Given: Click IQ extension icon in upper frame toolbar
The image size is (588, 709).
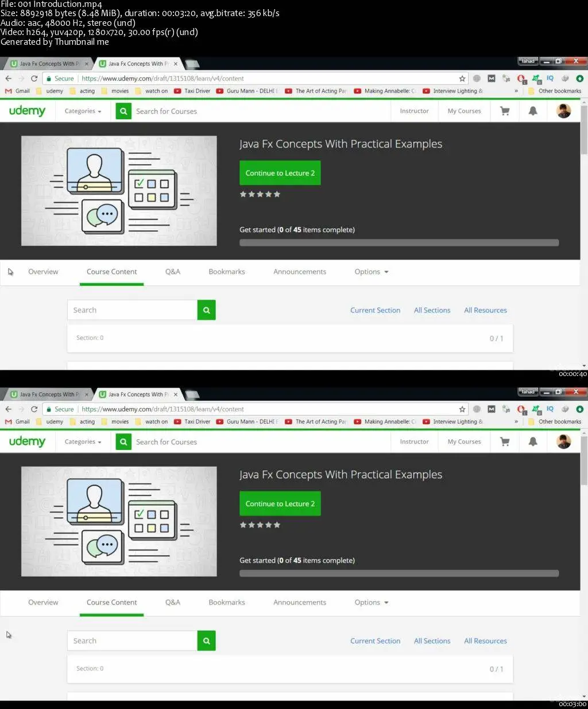Looking at the screenshot, I should (x=550, y=78).
